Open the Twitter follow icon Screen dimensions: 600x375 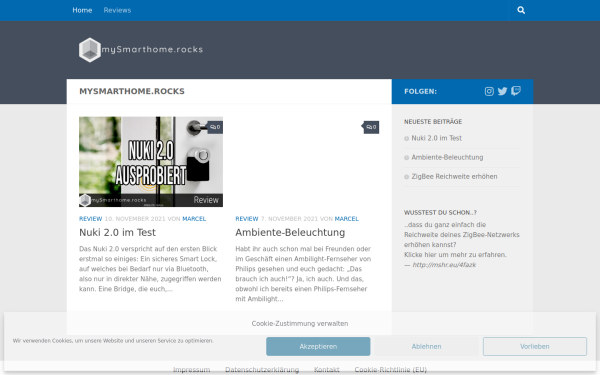tap(502, 91)
